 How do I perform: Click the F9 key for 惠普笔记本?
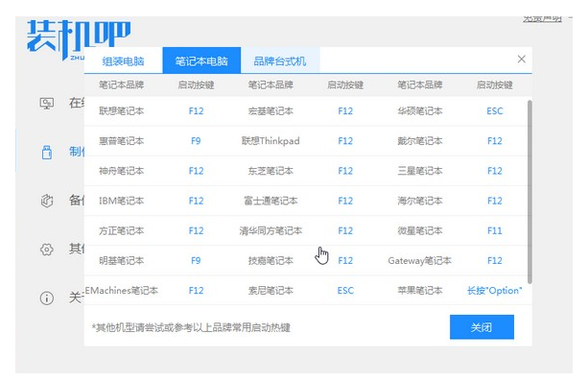[196, 141]
